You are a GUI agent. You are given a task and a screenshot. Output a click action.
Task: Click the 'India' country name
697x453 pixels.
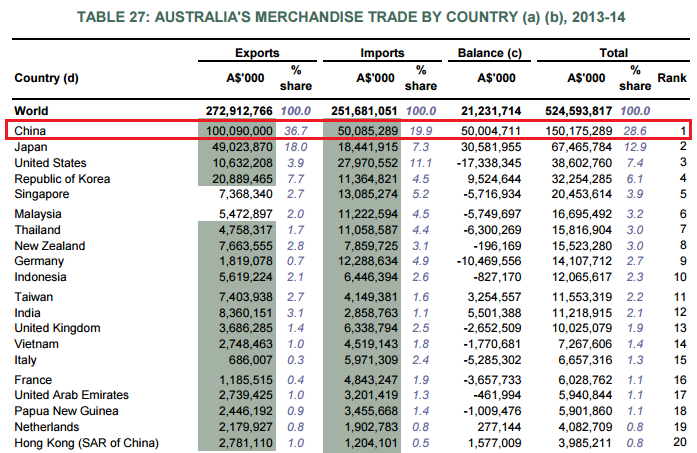point(27,313)
